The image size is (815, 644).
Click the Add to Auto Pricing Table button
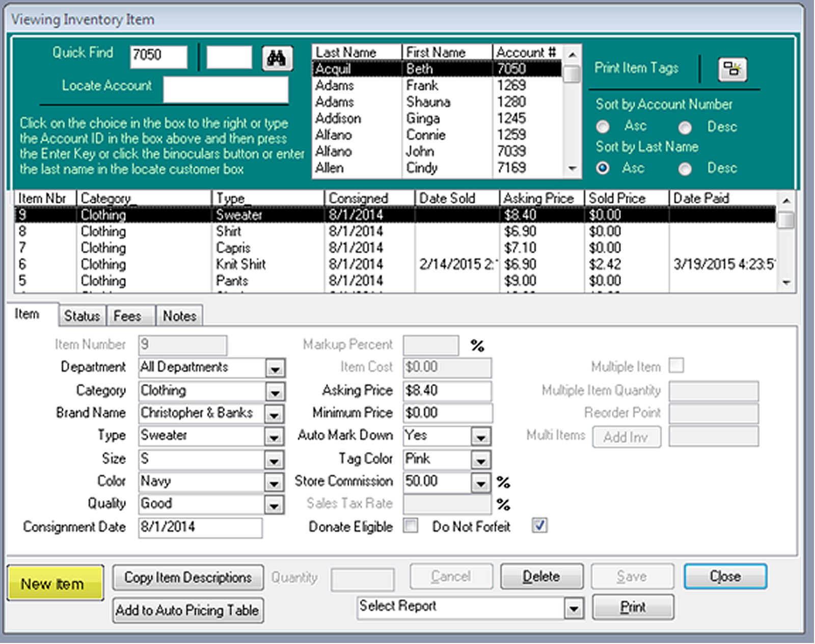pos(187,610)
